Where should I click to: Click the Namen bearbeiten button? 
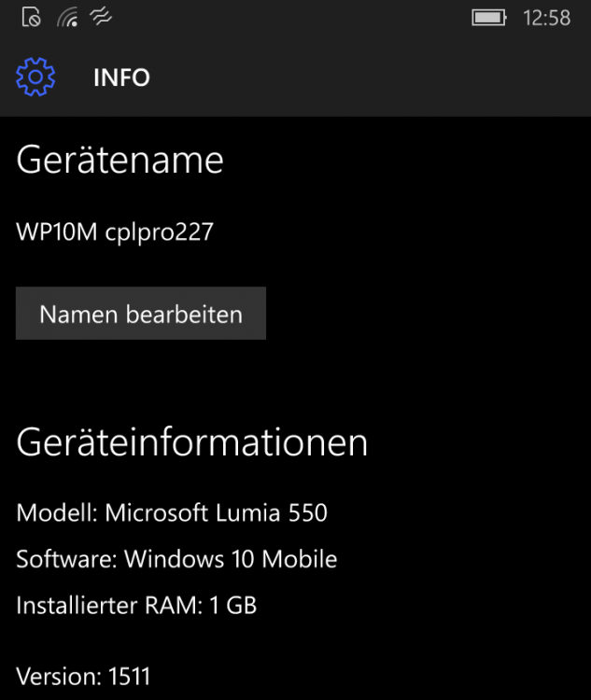(141, 314)
